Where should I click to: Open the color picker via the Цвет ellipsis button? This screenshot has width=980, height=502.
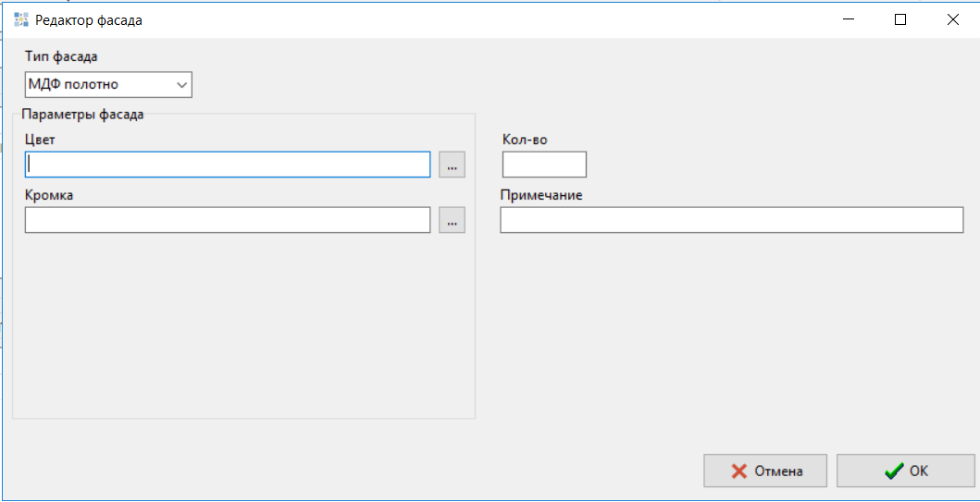[452, 165]
